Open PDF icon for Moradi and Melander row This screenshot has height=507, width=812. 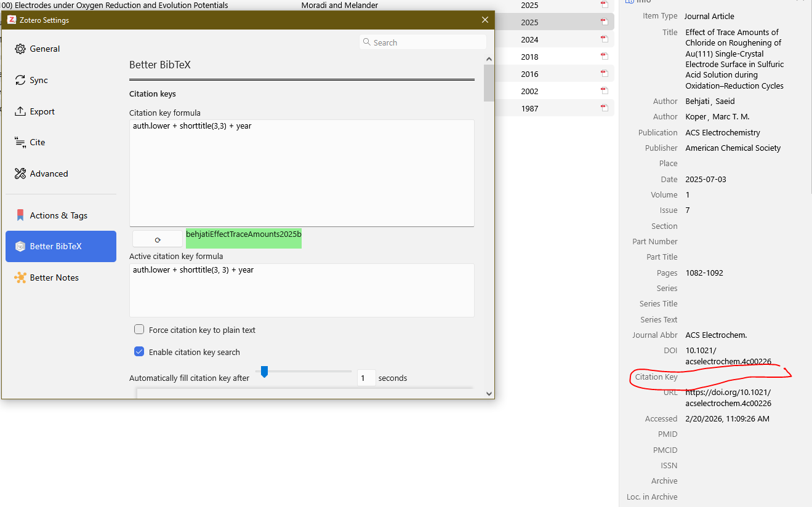pyautogui.click(x=604, y=5)
